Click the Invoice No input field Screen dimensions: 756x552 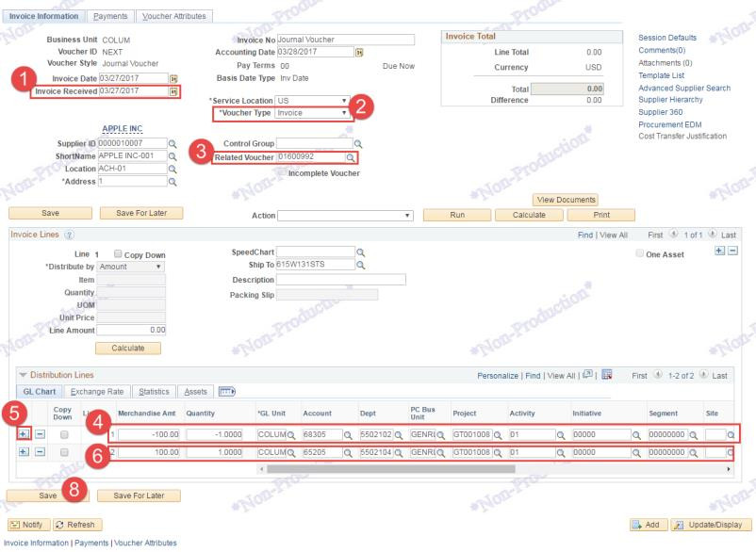(345, 40)
